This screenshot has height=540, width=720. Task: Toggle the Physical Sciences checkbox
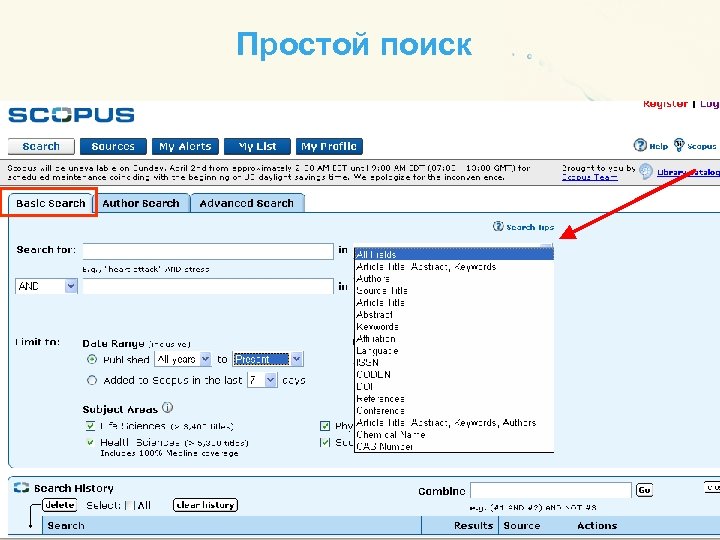coord(325,426)
